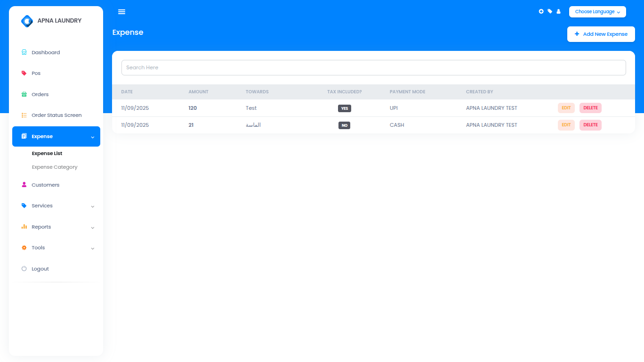644x362 pixels.
Task: Click the Search Here input field
Action: 373,67
